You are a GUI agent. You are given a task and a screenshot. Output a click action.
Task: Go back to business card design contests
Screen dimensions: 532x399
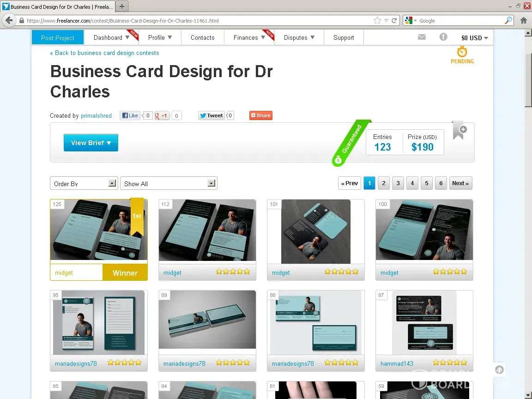pos(104,53)
